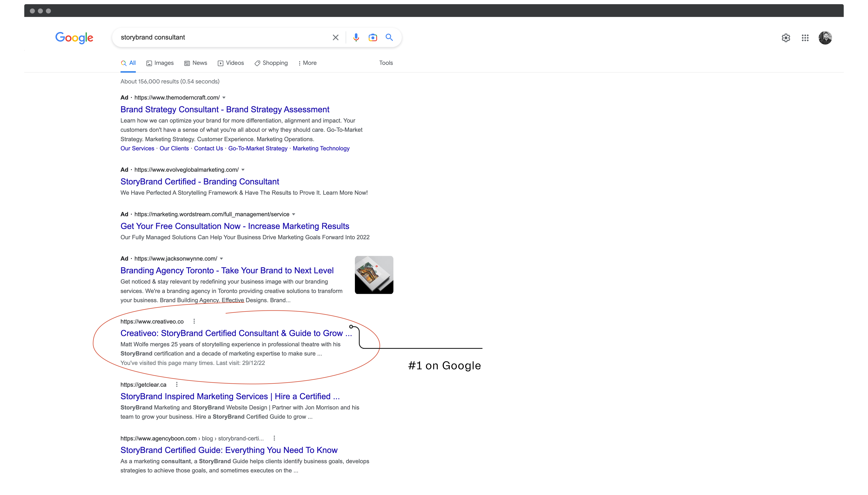Visit the Brand Strategy Consultant ad link
The height and width of the screenshot is (495, 868).
click(225, 109)
